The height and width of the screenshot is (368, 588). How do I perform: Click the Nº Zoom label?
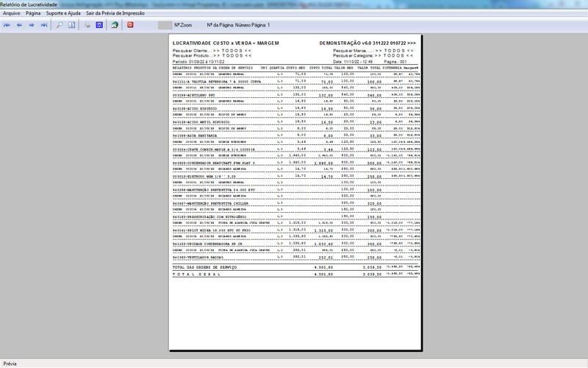182,25
